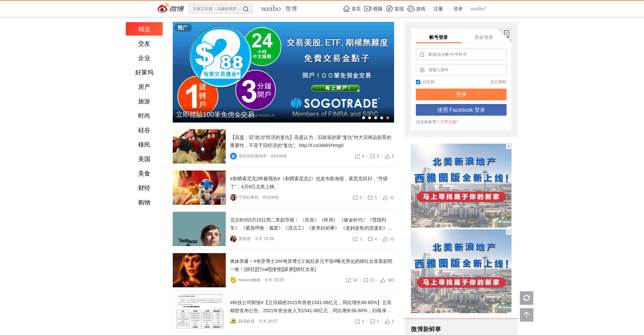
Task: Open 首页 home in top navigation
Action: 352,9
